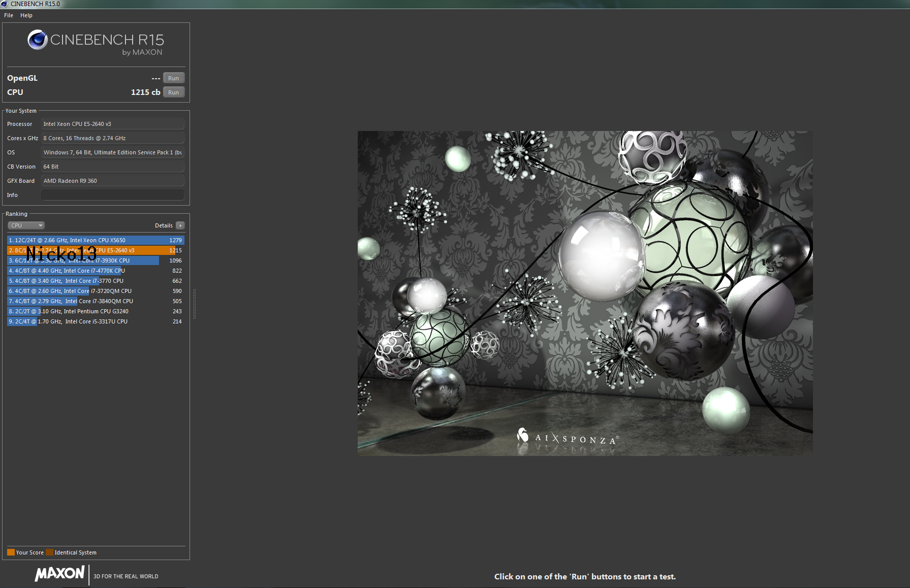Select ranking row Pentium G3240 score 243

pos(96,311)
